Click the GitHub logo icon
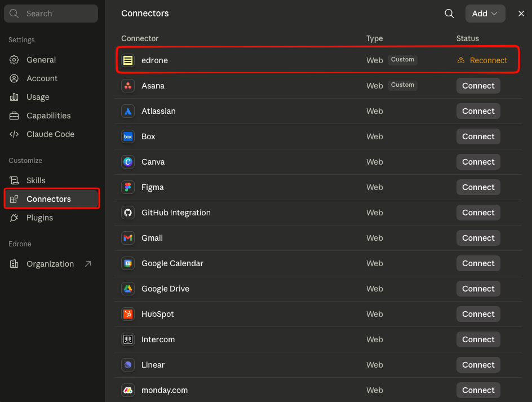 (128, 213)
